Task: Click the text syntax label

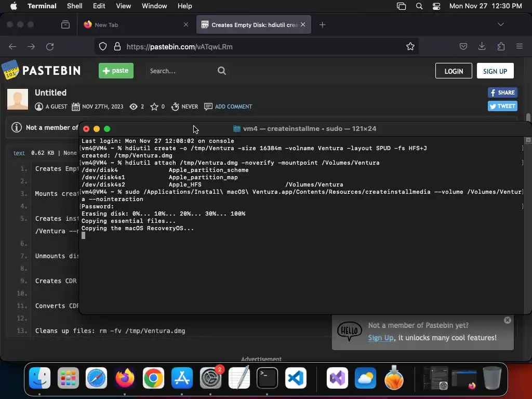Action: (19, 153)
